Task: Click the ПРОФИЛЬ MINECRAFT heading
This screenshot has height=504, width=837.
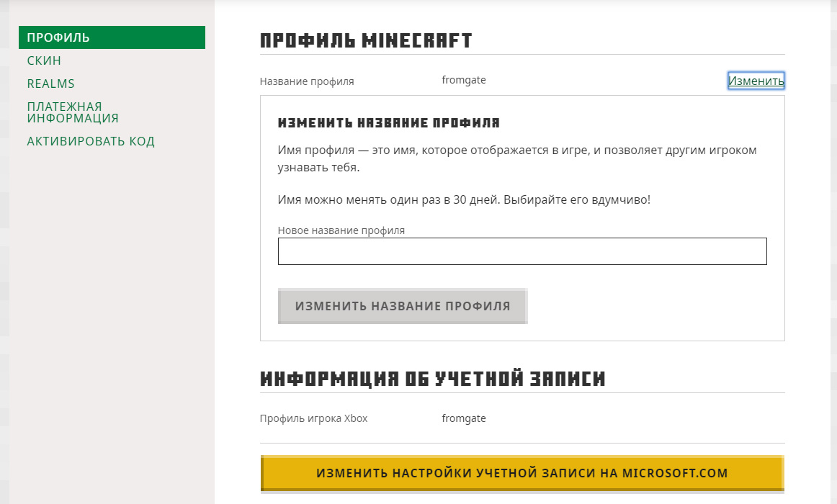Action: tap(366, 40)
